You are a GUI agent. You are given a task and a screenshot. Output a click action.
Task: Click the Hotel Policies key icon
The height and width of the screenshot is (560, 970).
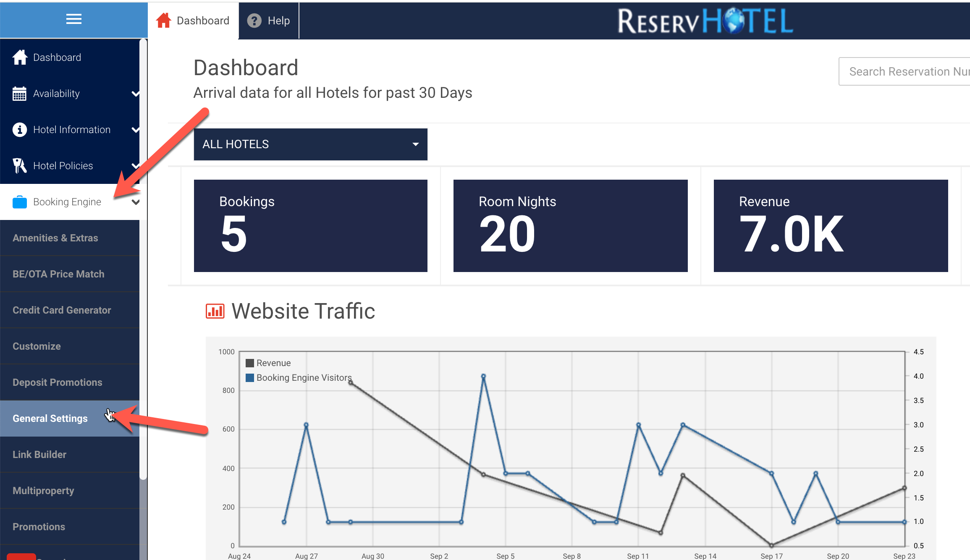19,166
